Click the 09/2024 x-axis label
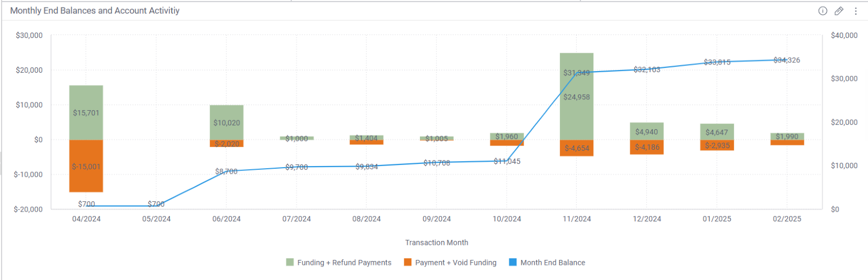 pos(437,219)
